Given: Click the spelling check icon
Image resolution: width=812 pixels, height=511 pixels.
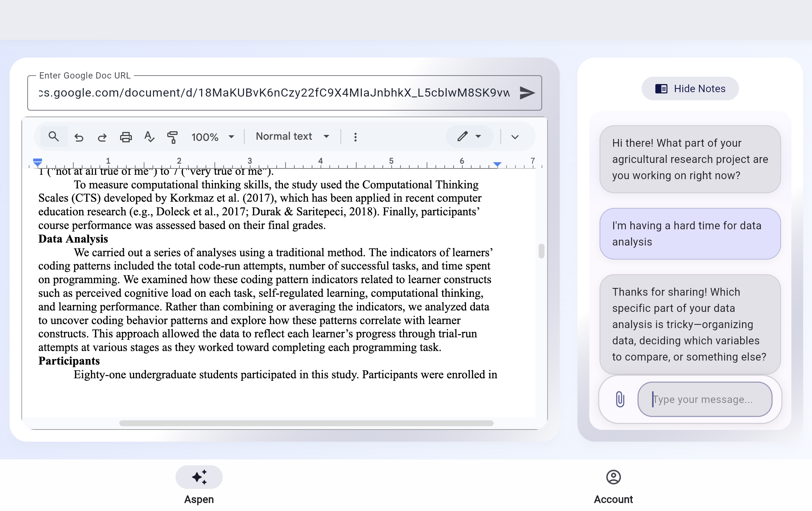Looking at the screenshot, I should tap(149, 137).
